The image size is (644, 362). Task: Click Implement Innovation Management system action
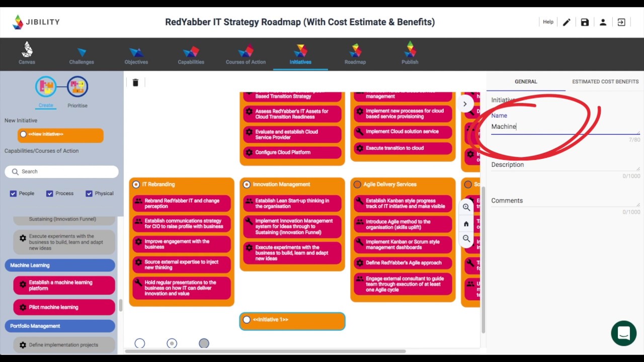(x=292, y=227)
